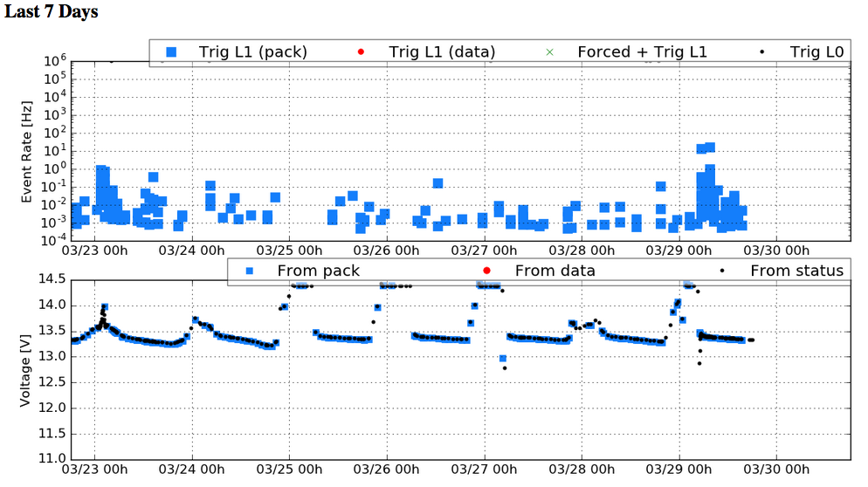Click "03/29 00h" under the event rate chart

point(679,250)
